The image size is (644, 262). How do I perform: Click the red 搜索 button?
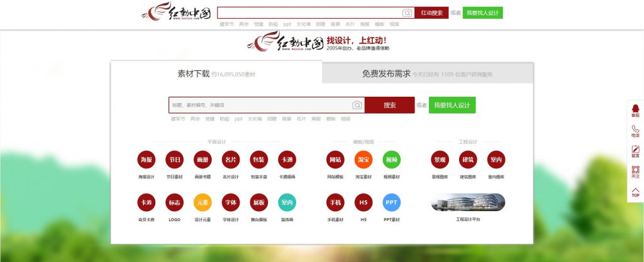tap(390, 106)
